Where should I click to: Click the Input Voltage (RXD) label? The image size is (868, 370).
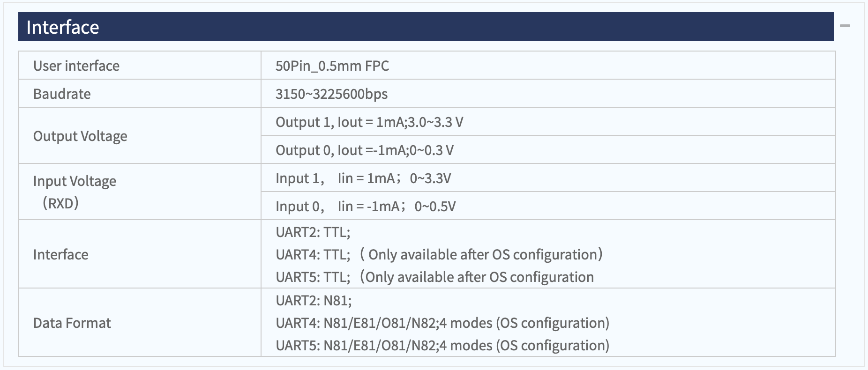pos(75,192)
